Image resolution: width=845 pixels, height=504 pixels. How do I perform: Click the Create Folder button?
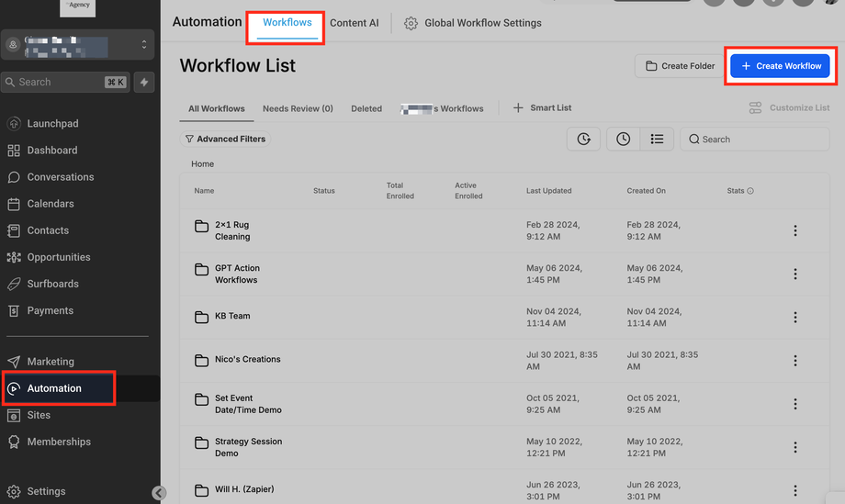(680, 66)
